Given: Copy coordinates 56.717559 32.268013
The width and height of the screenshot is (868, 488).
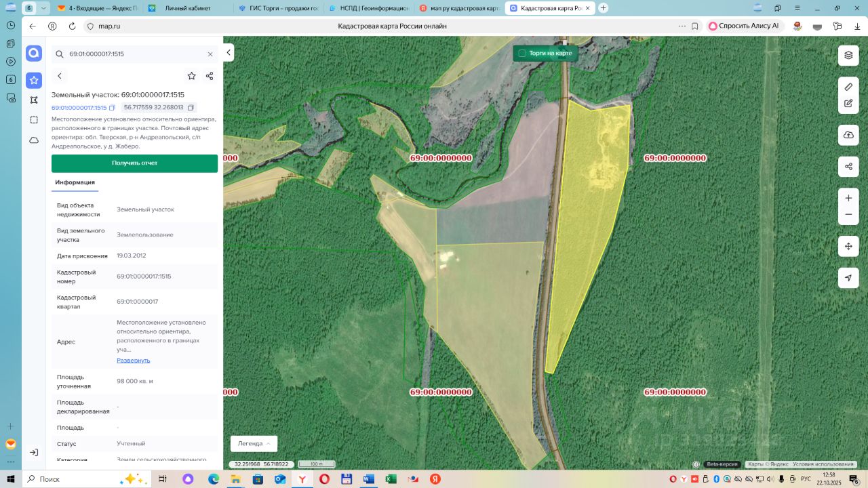Looking at the screenshot, I should [x=191, y=108].
